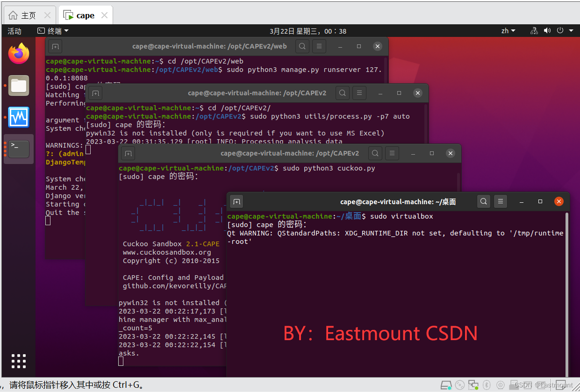
Task: Click the title 'cape@cape-virtual-machine: ~/桌面'
Action: coord(398,202)
